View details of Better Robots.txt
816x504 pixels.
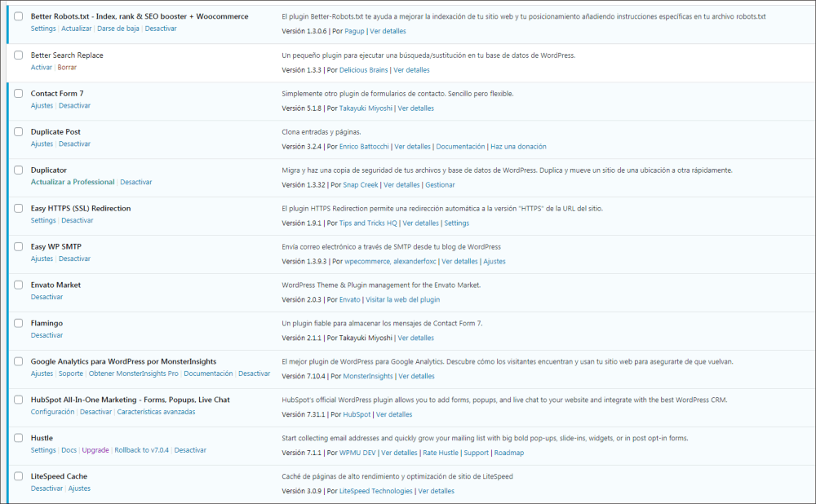click(x=388, y=31)
